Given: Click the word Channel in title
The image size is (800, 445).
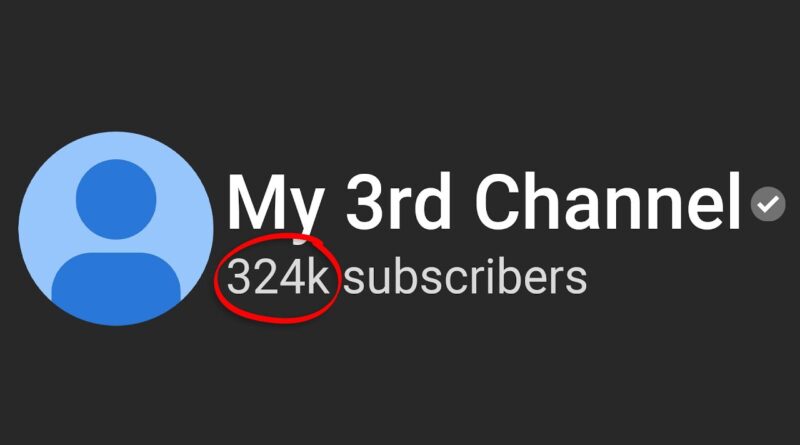Looking at the screenshot, I should coord(608,202).
